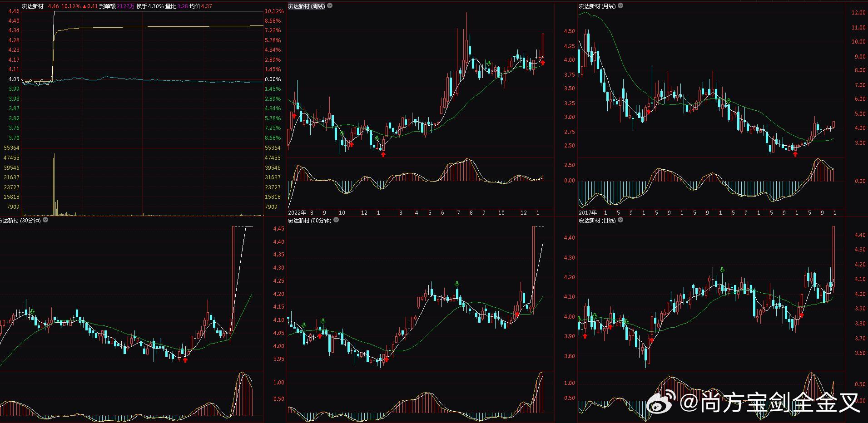Click the 宏达新材(周线) chart title text
The height and width of the screenshot is (423, 868).
(307, 6)
